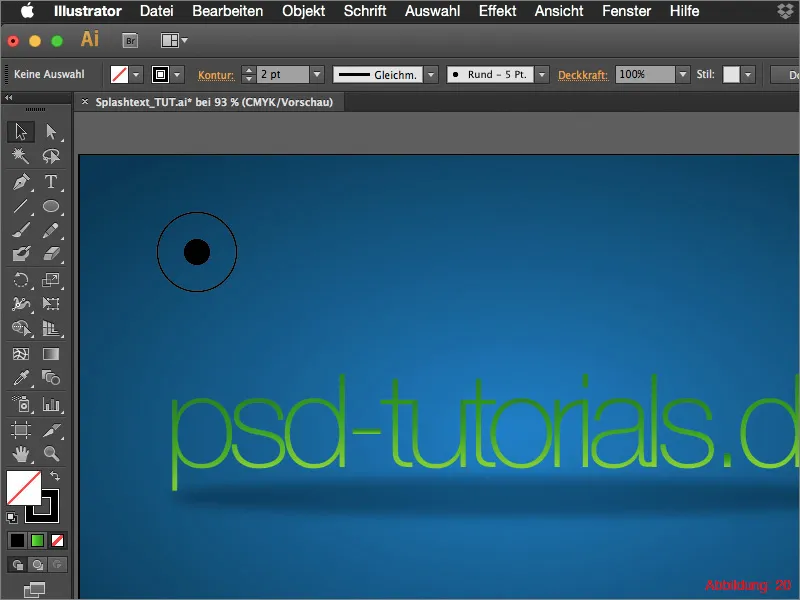This screenshot has height=600, width=800.
Task: Swap fill and stroke colors
Action: (55, 476)
